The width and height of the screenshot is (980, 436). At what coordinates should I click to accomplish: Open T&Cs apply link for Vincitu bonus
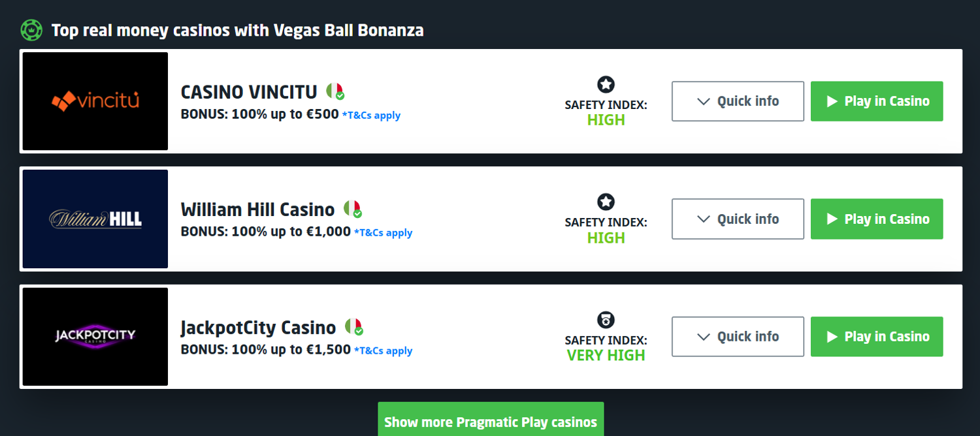(371, 116)
